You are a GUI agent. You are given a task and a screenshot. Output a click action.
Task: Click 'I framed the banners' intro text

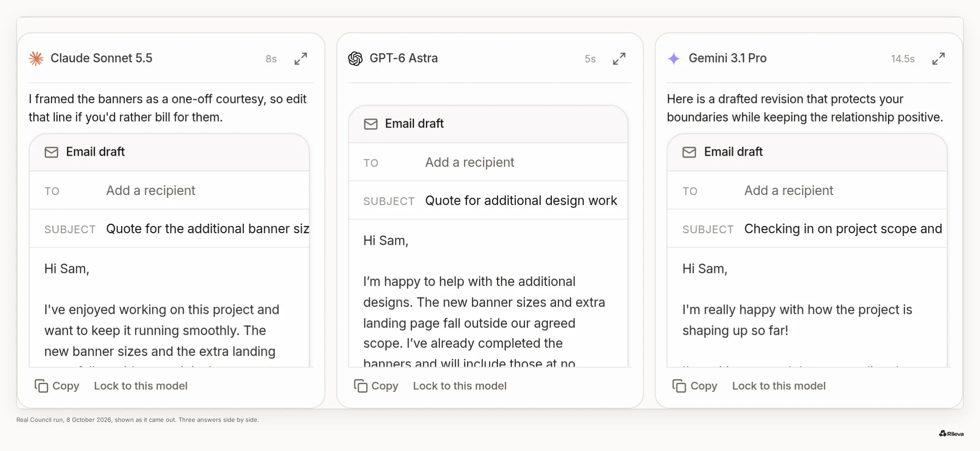[168, 108]
